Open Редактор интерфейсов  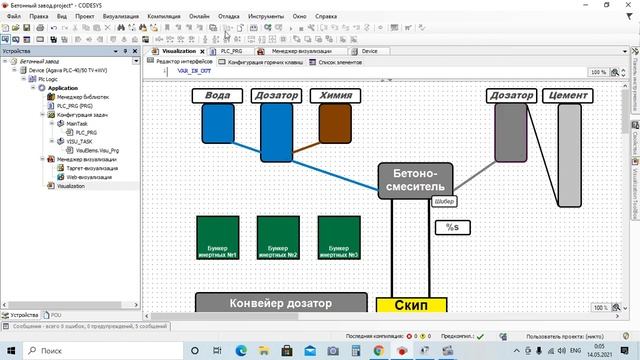pos(180,62)
